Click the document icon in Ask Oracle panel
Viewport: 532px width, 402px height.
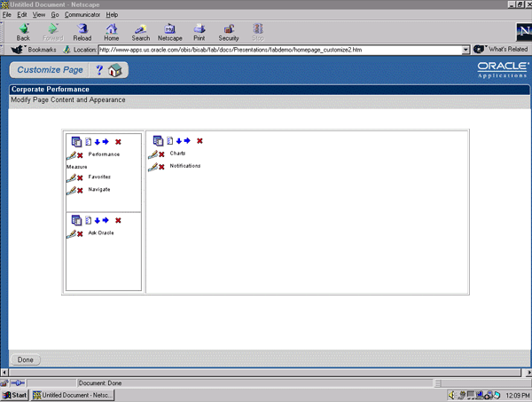[x=88, y=220]
